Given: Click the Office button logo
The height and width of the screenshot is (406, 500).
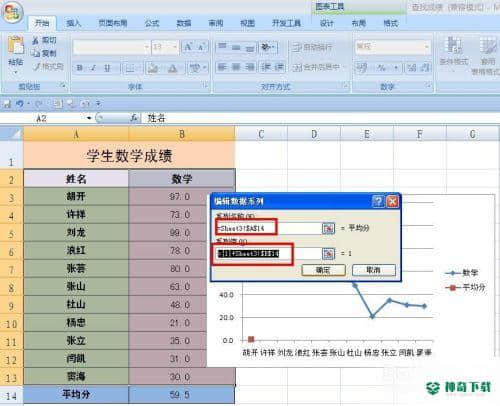Looking at the screenshot, I should [12, 12].
